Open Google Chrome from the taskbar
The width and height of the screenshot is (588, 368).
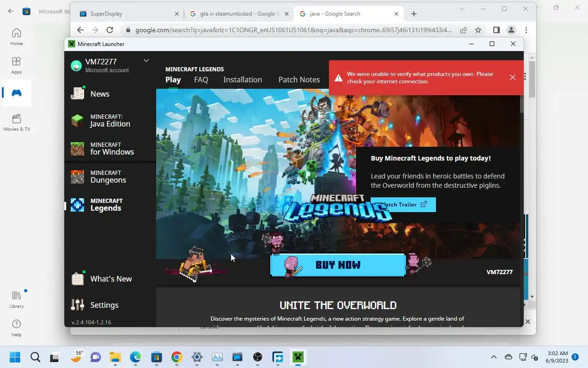coord(176,357)
